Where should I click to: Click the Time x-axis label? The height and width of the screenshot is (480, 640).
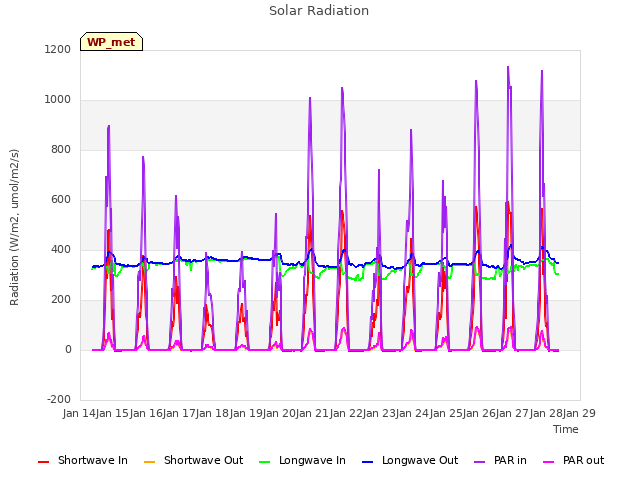pyautogui.click(x=565, y=429)
